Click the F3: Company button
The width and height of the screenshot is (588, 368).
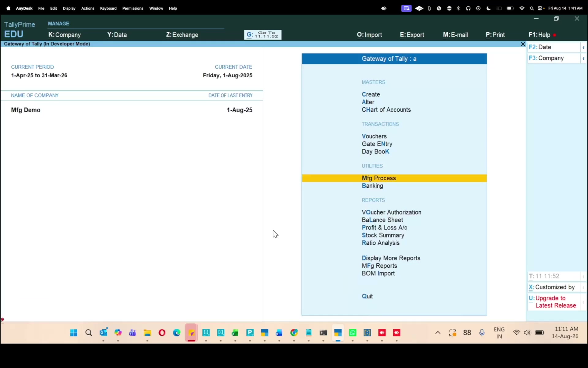554,58
